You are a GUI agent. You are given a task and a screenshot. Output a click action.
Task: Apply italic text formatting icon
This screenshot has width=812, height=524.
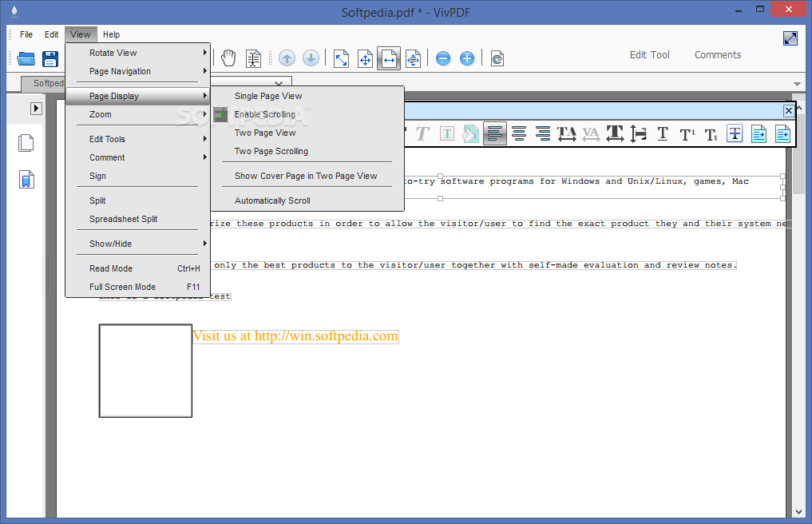pos(422,134)
